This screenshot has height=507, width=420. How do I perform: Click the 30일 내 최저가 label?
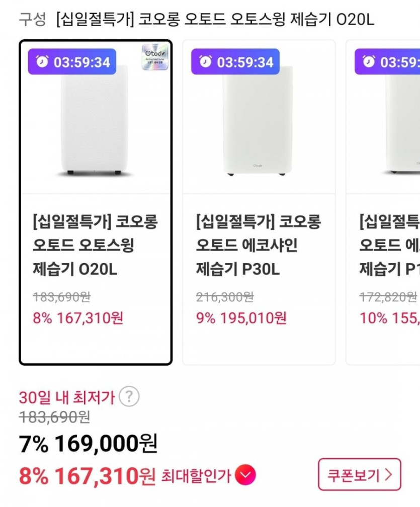pos(67,397)
